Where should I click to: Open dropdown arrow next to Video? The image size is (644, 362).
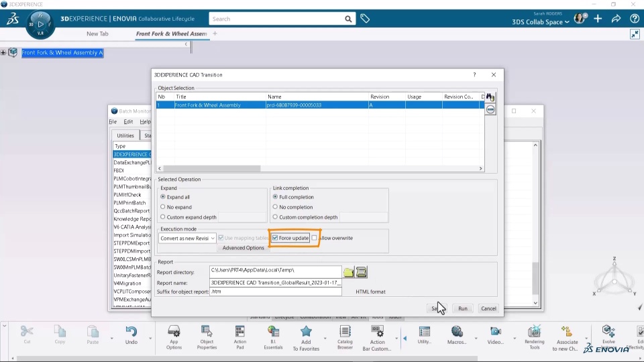pos(515,338)
